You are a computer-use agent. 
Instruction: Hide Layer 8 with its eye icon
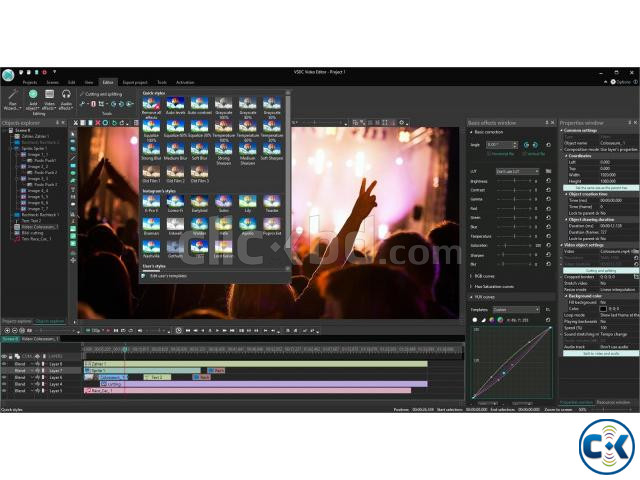pos(4,364)
